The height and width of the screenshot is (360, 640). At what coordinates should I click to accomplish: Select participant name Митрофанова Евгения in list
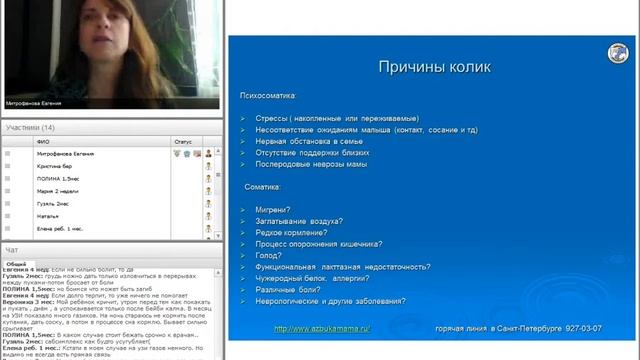click(x=65, y=154)
